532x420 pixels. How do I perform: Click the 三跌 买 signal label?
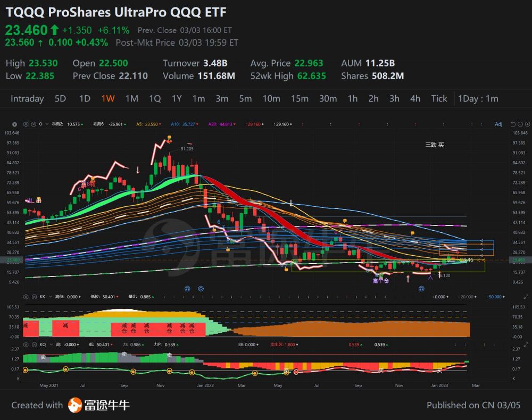435,145
